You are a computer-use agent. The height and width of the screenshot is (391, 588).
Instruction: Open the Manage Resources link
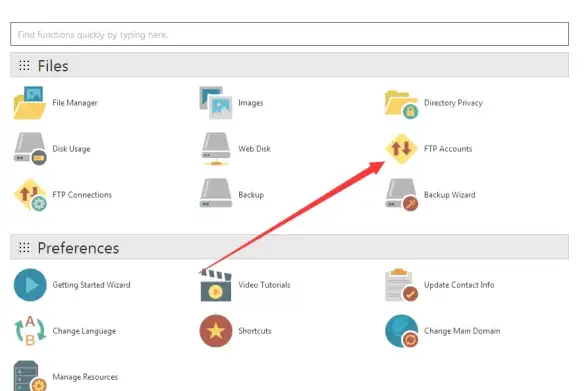point(85,377)
